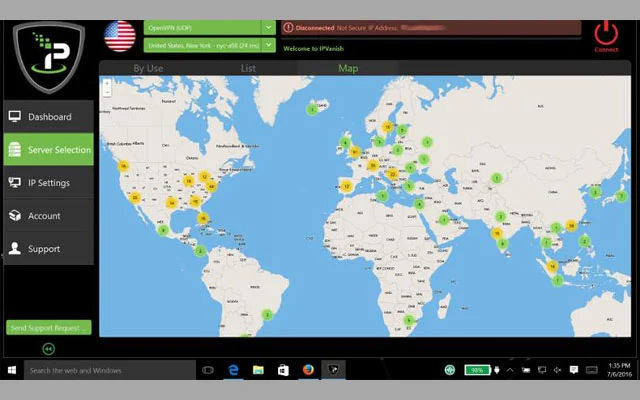Select the server marker over Japan
This screenshot has height=400, width=640.
click(621, 196)
